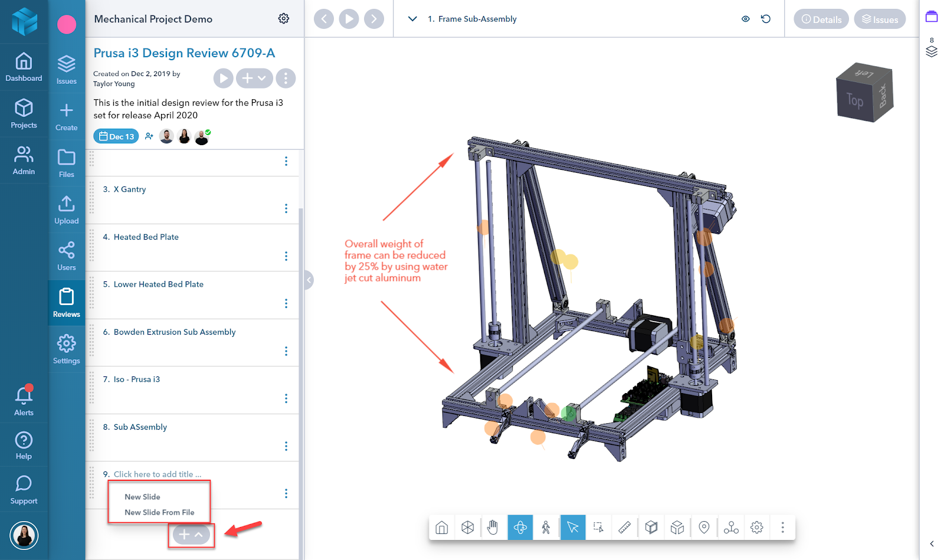Select the wireframe cube view tool
The image size is (944, 560).
click(468, 528)
